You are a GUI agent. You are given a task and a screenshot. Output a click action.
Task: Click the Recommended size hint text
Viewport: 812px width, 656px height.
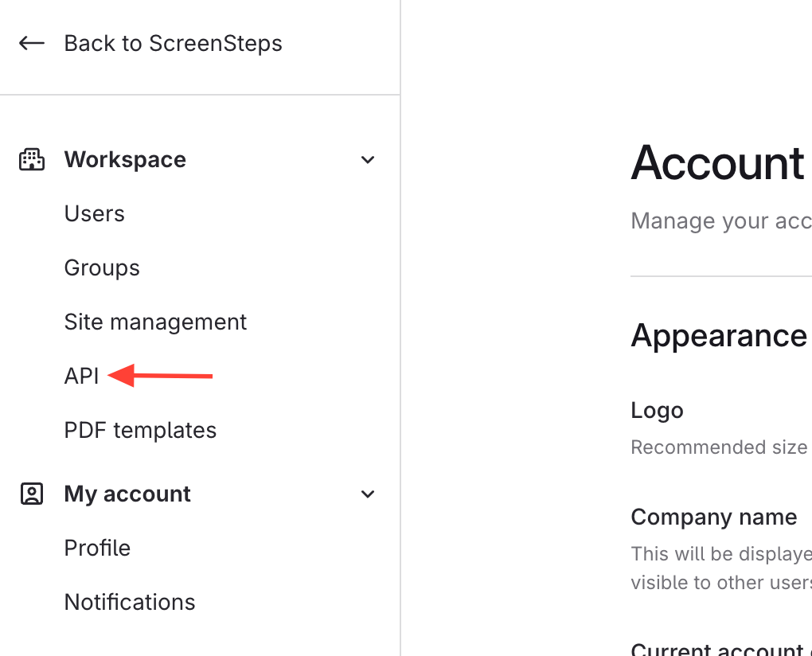[719, 447]
